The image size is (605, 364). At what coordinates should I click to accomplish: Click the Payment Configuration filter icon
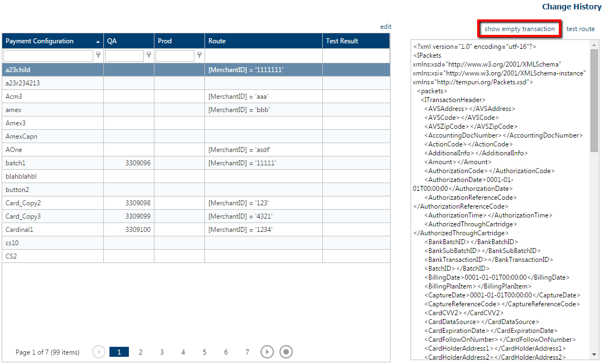point(98,55)
